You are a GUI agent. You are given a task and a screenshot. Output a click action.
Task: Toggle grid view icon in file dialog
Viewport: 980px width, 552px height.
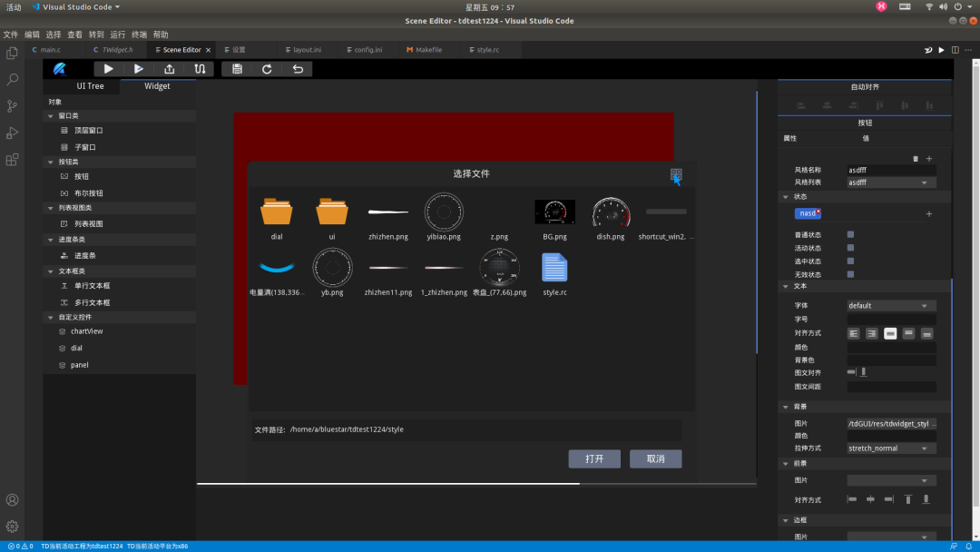pos(676,173)
